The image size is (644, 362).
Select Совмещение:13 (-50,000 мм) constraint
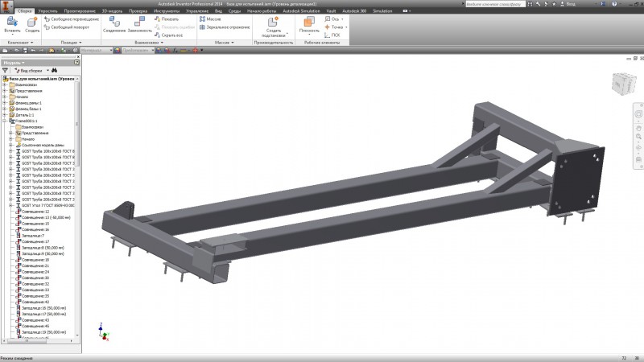pyautogui.click(x=43, y=217)
